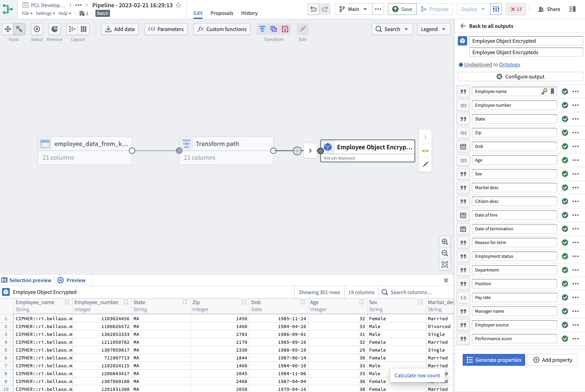Click Add property button
Screen dimensions: 585x392
point(552,360)
